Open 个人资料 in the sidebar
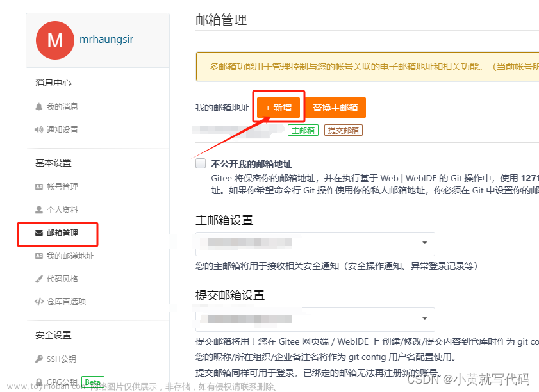The height and width of the screenshot is (392, 539). 62,210
